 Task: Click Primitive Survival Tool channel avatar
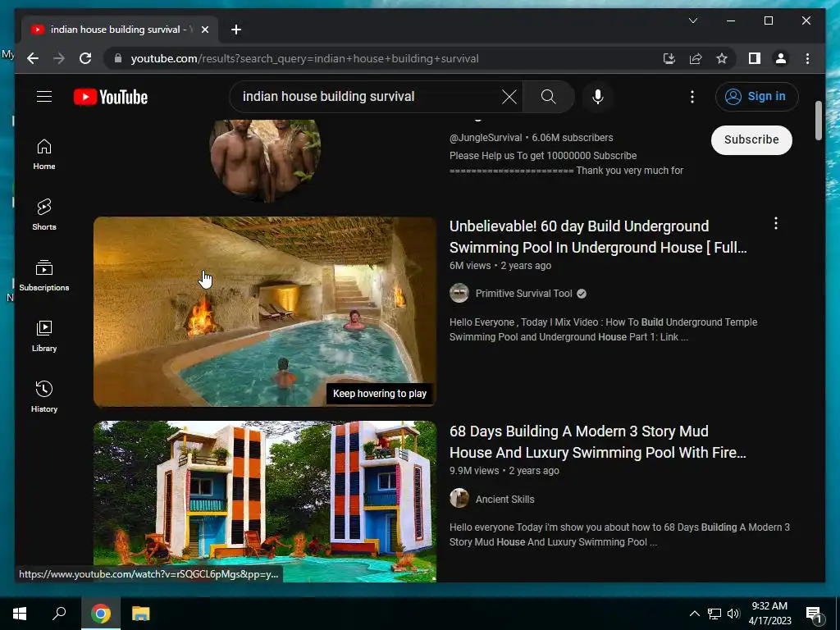pos(459,294)
